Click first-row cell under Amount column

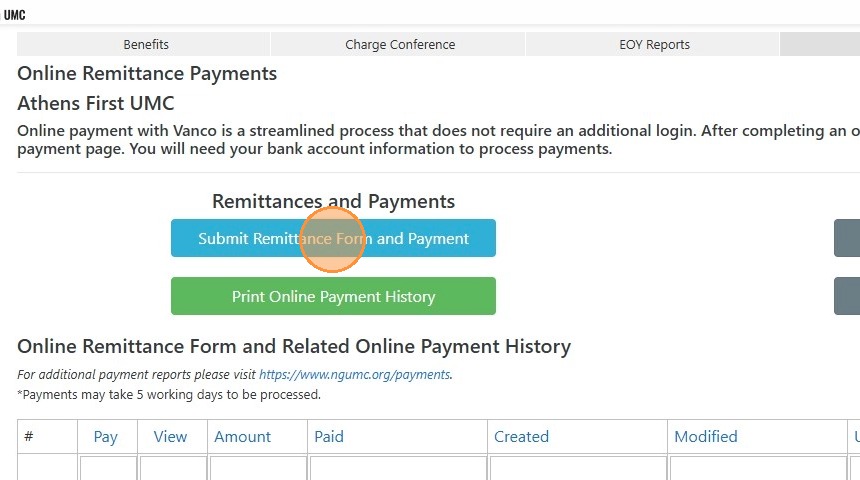click(256, 468)
